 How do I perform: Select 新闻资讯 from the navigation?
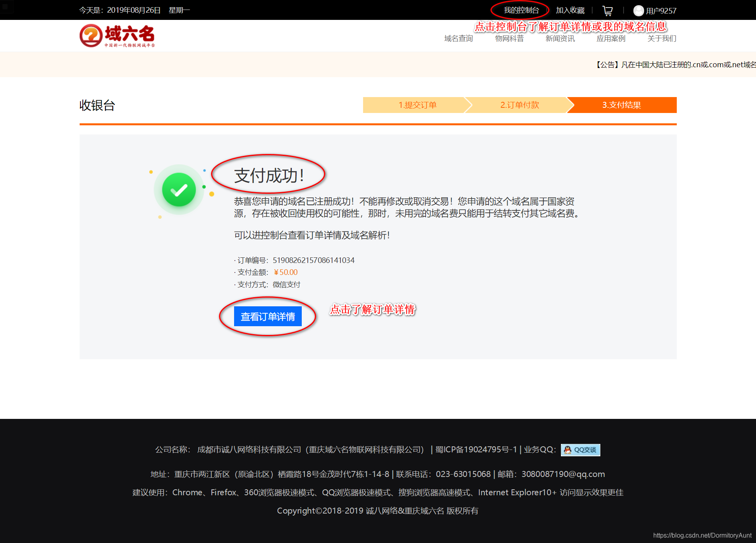560,38
